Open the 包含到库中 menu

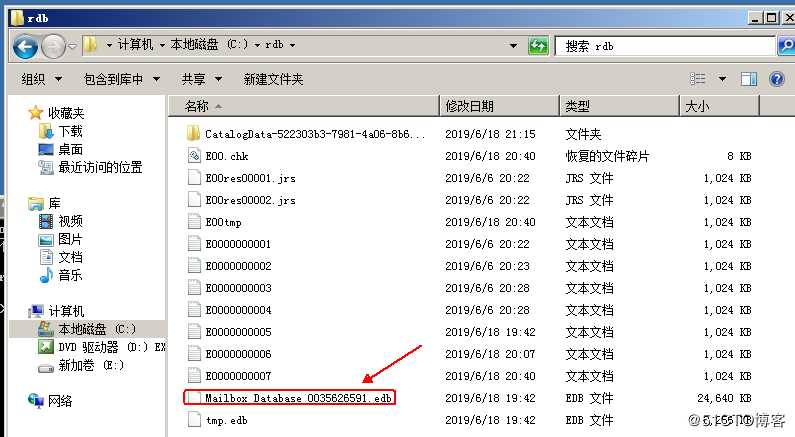[121, 79]
